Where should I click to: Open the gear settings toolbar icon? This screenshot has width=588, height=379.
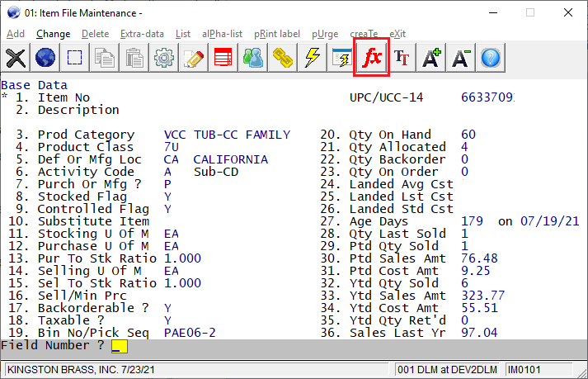tap(164, 58)
